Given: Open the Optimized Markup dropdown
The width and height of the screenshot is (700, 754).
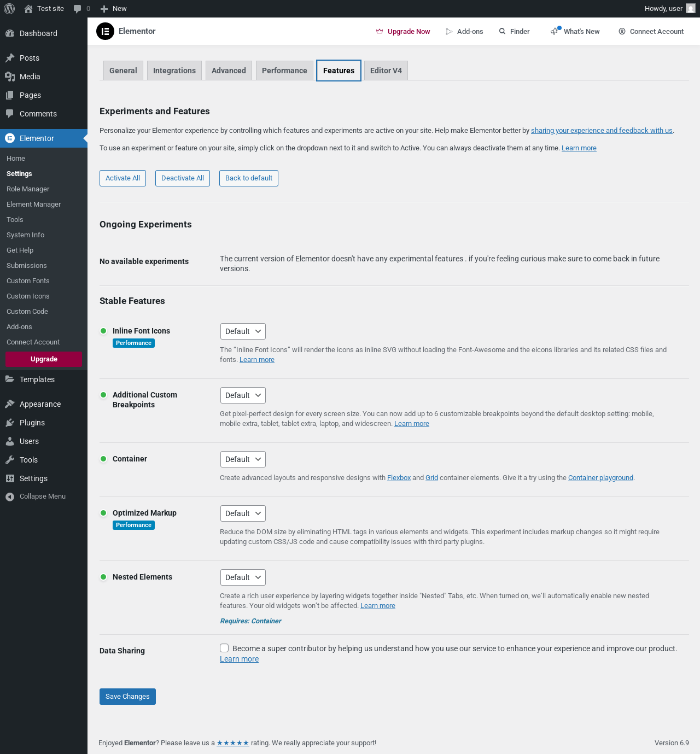Looking at the screenshot, I should pos(243,513).
